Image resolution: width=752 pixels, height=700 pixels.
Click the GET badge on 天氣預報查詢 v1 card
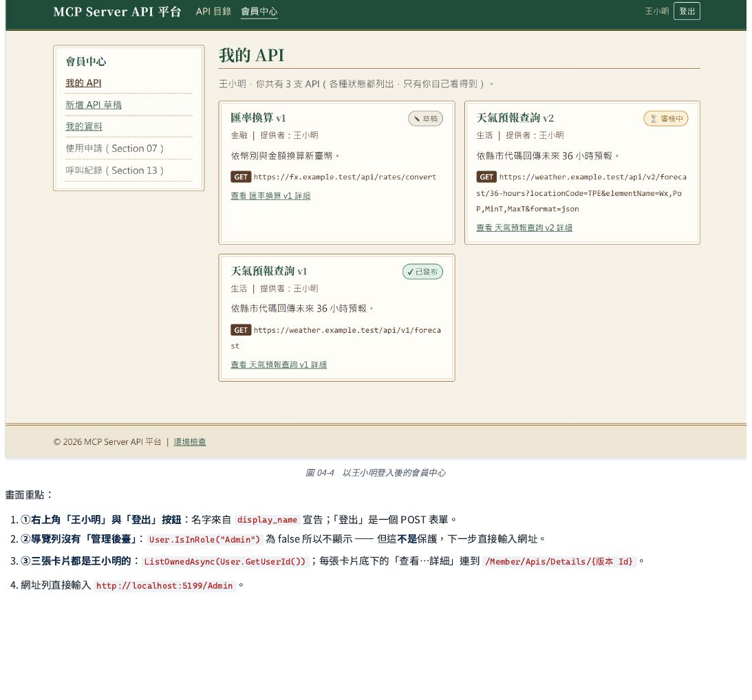[241, 330]
